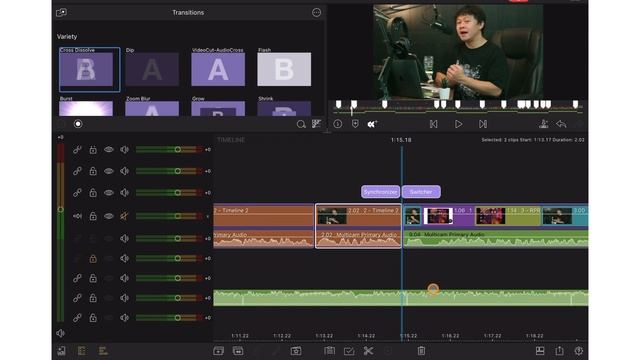Undo the last edit
Image resolution: width=640 pixels, height=360 pixels.
pyautogui.click(x=561, y=124)
